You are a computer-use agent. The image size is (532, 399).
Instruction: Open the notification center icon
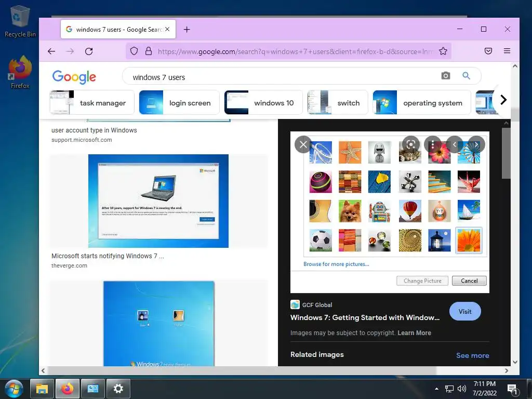513,389
